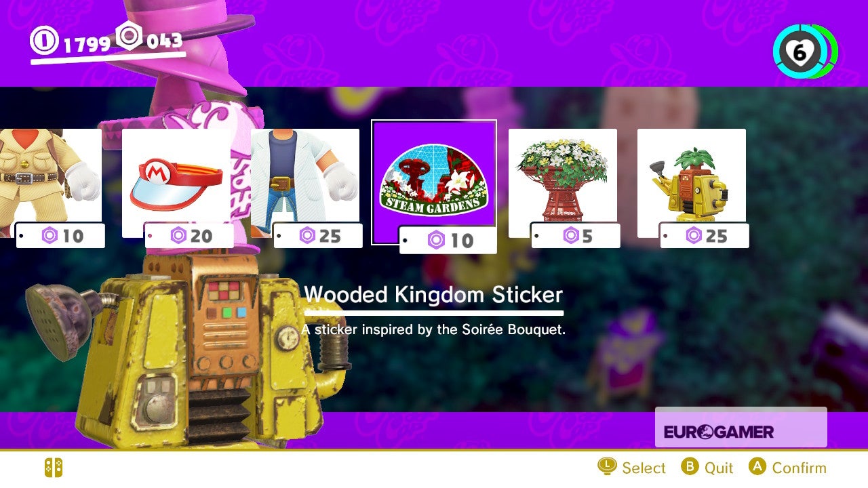868x488 pixels.
Task: Choose the Mario red visor cap
Action: tap(176, 183)
